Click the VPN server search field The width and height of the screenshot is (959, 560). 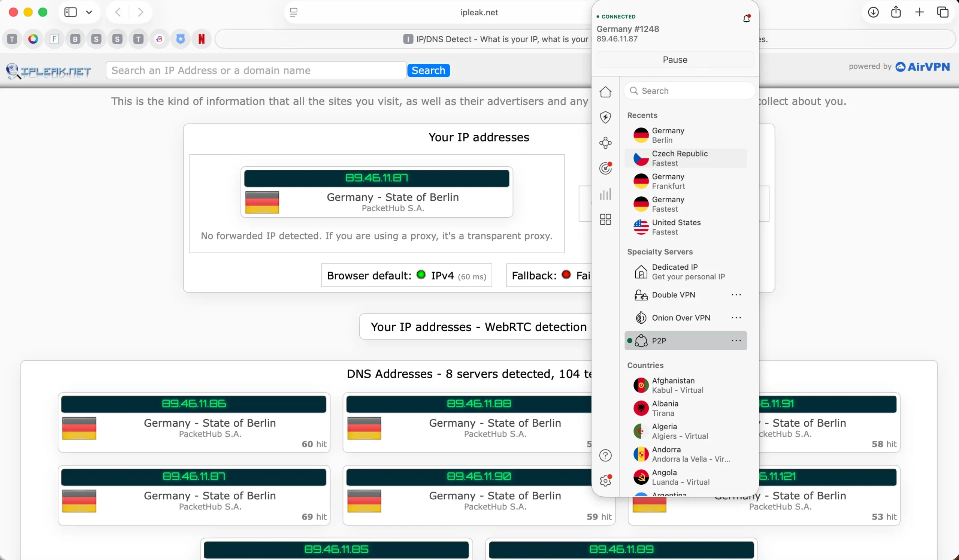coord(689,91)
